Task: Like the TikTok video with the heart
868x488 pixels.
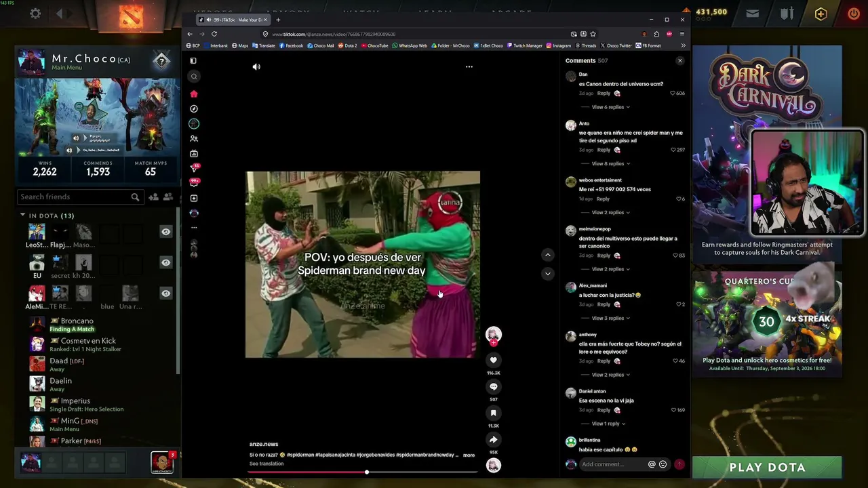Action: click(494, 360)
